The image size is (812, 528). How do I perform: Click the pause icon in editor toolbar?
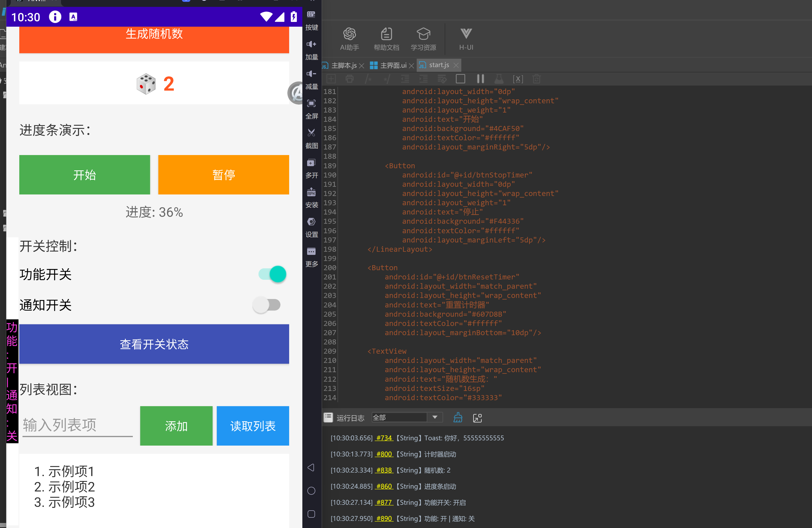[x=480, y=79]
